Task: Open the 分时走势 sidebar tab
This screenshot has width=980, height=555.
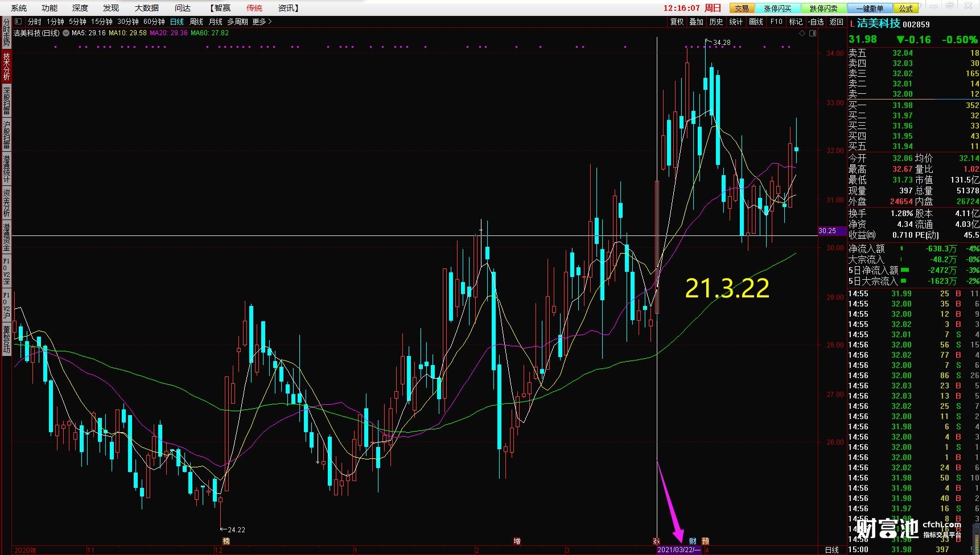Action: coord(6,33)
